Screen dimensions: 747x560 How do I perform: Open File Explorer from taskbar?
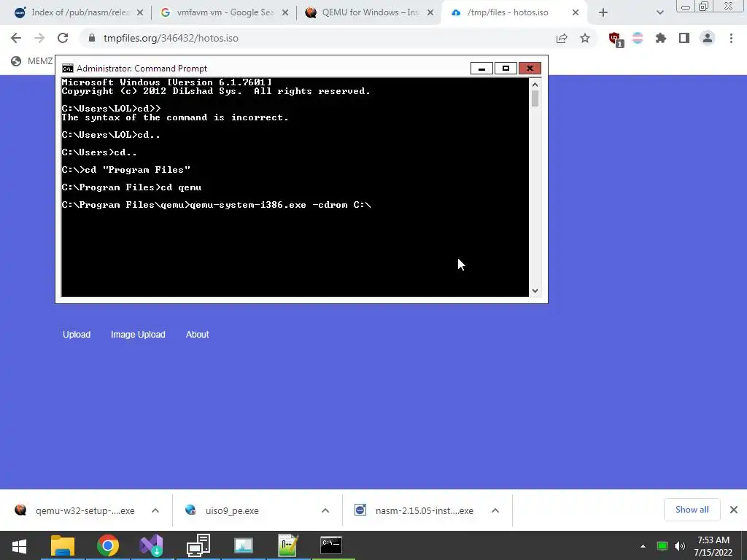click(x=63, y=545)
